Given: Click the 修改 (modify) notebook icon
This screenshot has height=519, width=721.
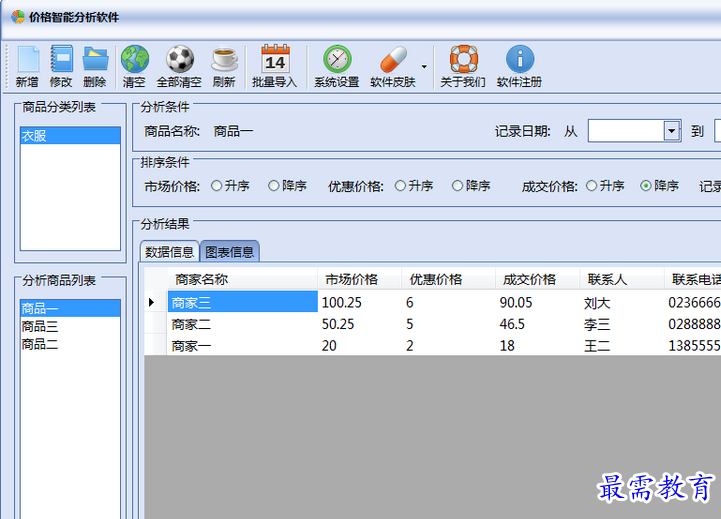Looking at the screenshot, I should click(61, 59).
